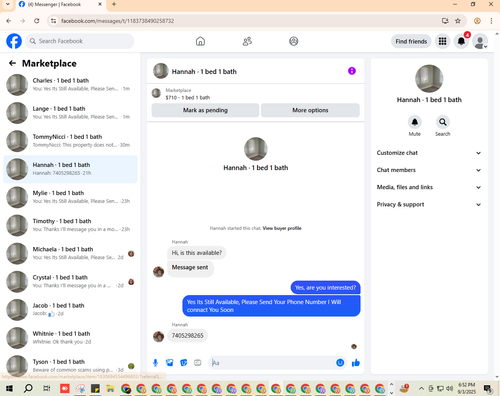Choose a sticker icon
This screenshot has height=396, width=500.
[184, 363]
